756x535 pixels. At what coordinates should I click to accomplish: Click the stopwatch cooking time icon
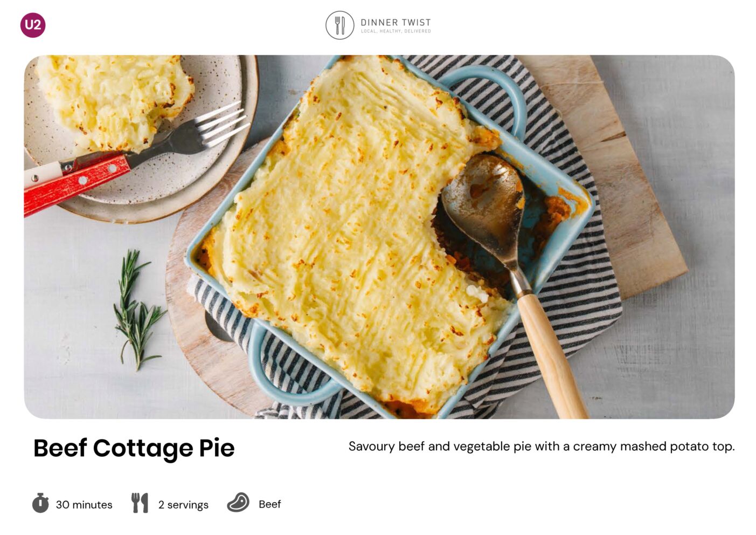tap(40, 503)
